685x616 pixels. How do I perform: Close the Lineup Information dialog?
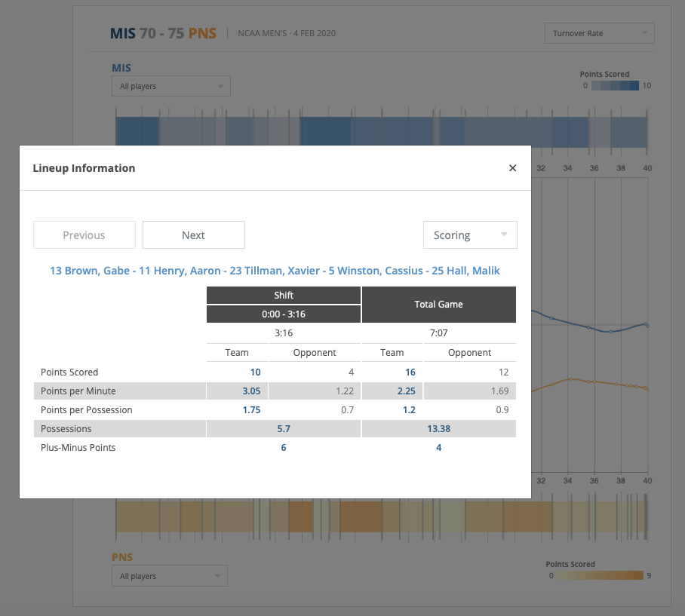click(x=513, y=168)
